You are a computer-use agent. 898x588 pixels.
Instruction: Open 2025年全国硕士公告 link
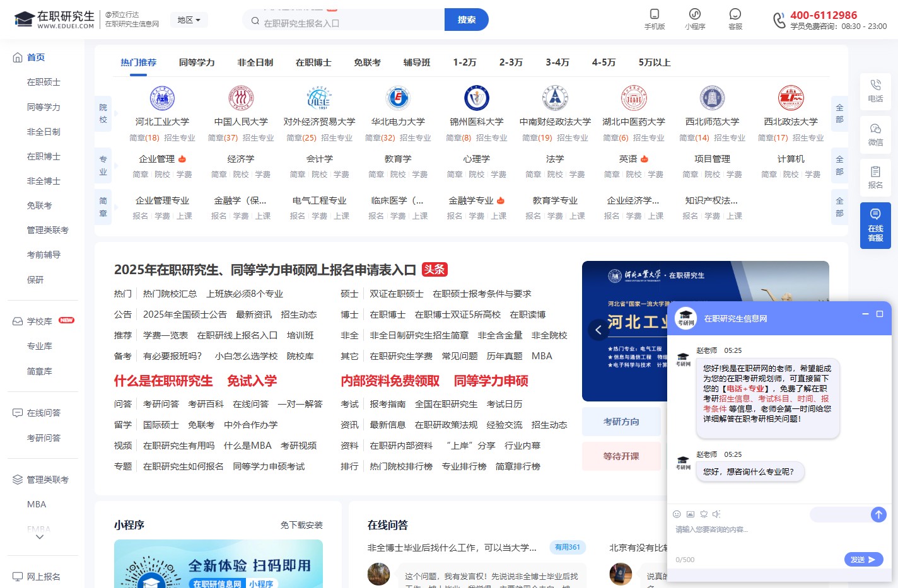[185, 314]
